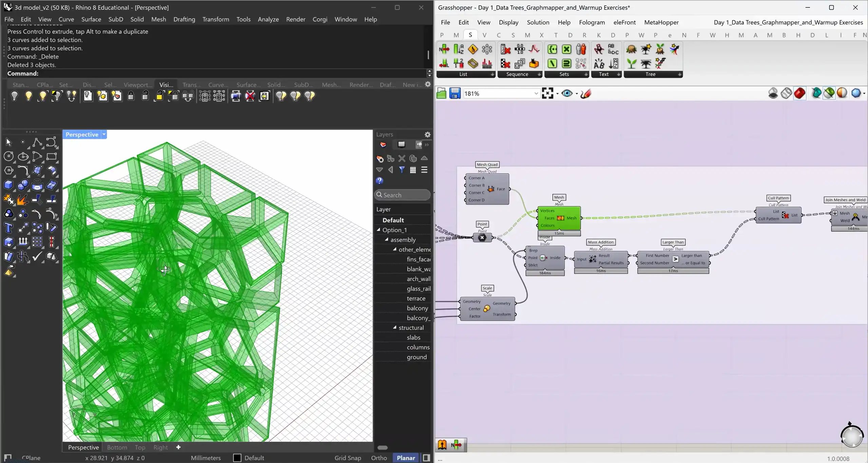Click the Default color swatch in the status bar
The height and width of the screenshot is (463, 868).
(x=237, y=458)
